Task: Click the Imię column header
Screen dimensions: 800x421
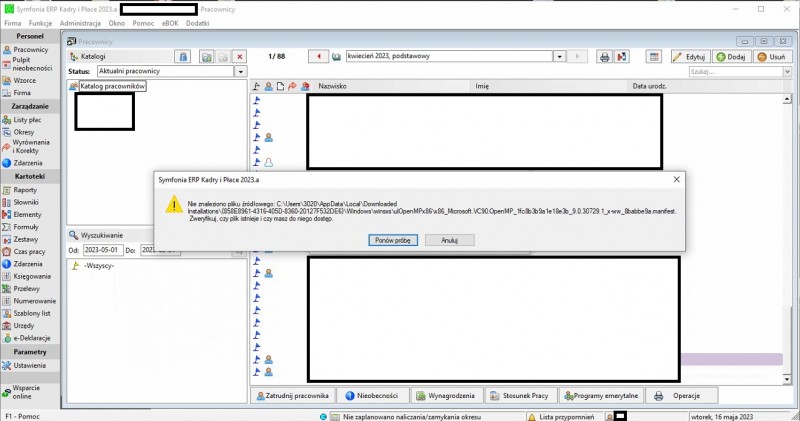Action: [549, 86]
